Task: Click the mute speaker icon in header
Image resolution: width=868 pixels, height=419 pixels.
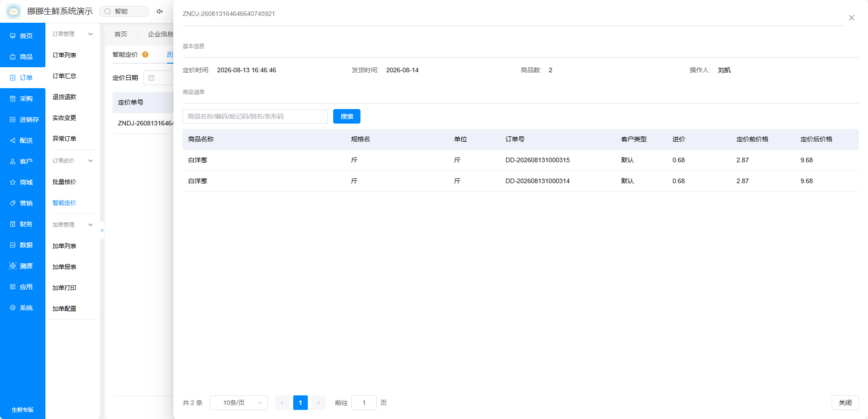Action: (160, 11)
